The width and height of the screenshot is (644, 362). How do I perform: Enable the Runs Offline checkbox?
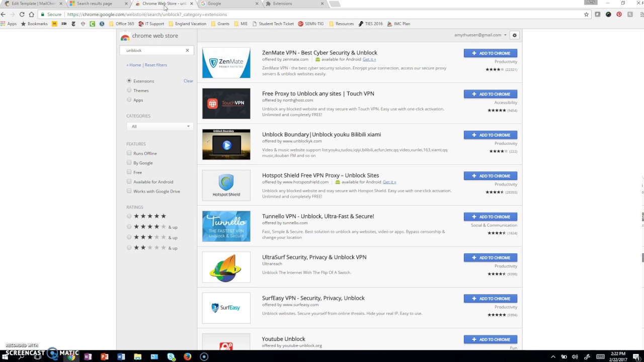coord(129,153)
